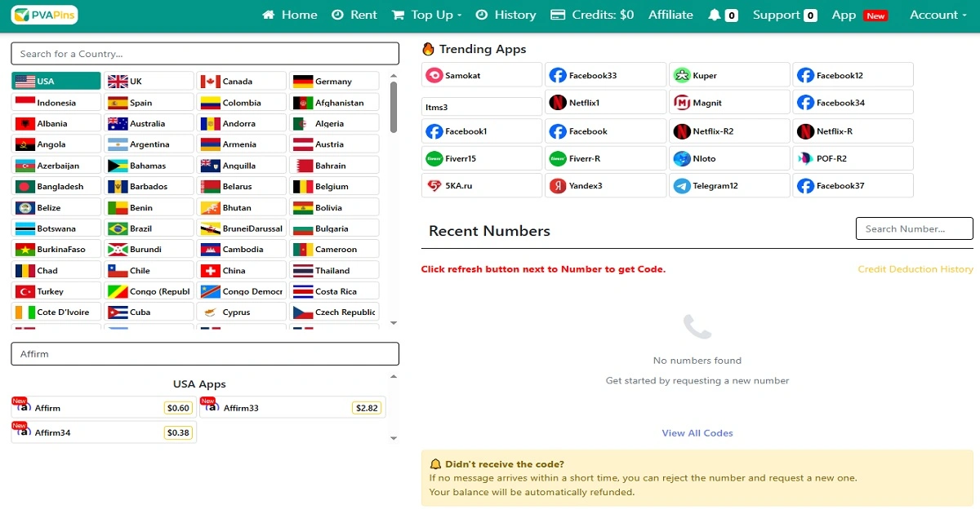Choose Thailand from the countries
Viewport: 980px width, 514px height.
tap(334, 270)
